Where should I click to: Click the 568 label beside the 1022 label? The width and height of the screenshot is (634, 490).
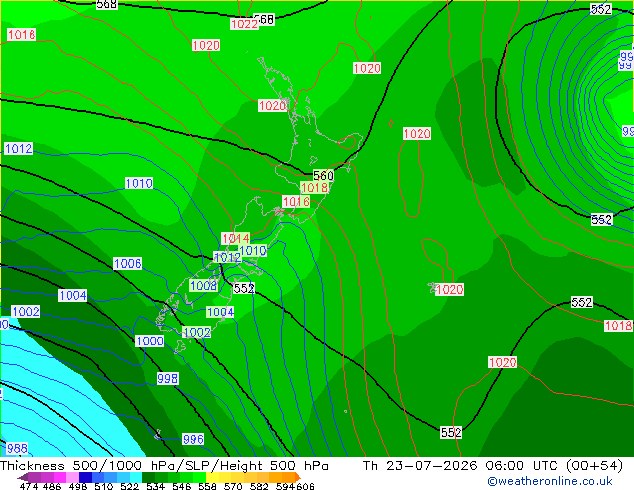click(x=266, y=19)
